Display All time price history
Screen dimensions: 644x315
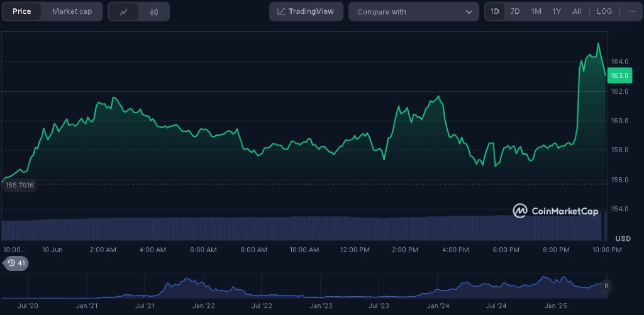click(577, 11)
